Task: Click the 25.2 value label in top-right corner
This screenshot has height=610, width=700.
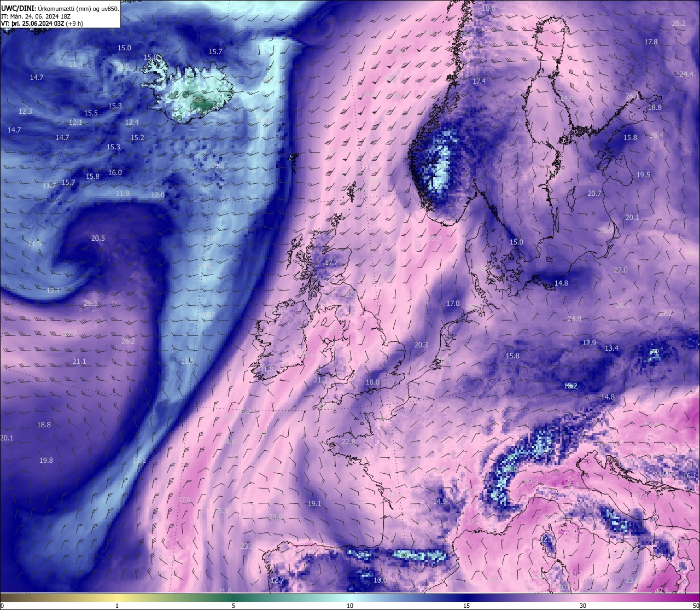Action: [679, 23]
